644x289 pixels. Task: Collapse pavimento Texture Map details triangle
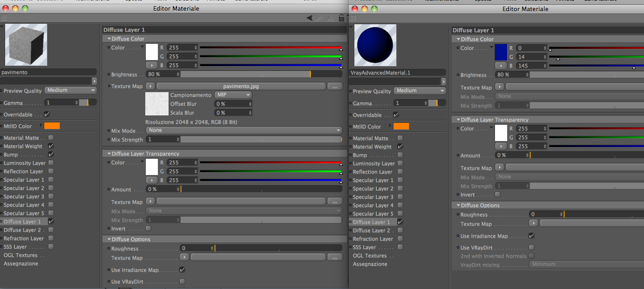pos(109,86)
